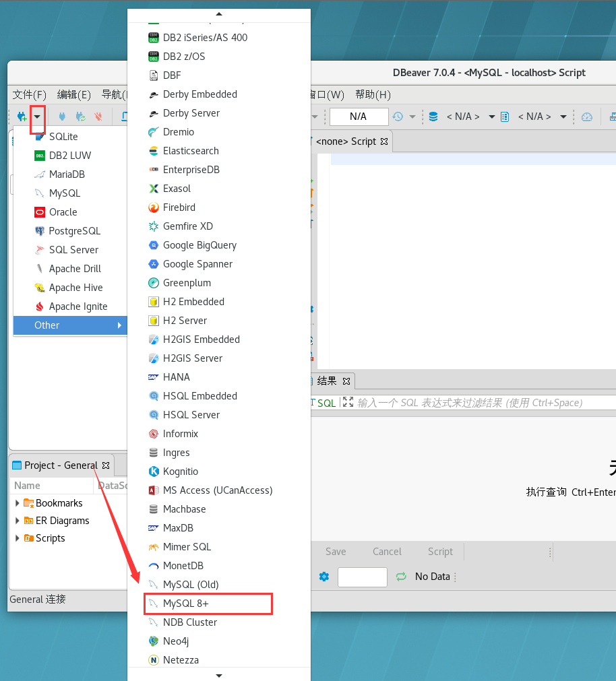Click the disconnect red plug icon
Image resolution: width=616 pixels, height=681 pixels.
pyautogui.click(x=98, y=117)
